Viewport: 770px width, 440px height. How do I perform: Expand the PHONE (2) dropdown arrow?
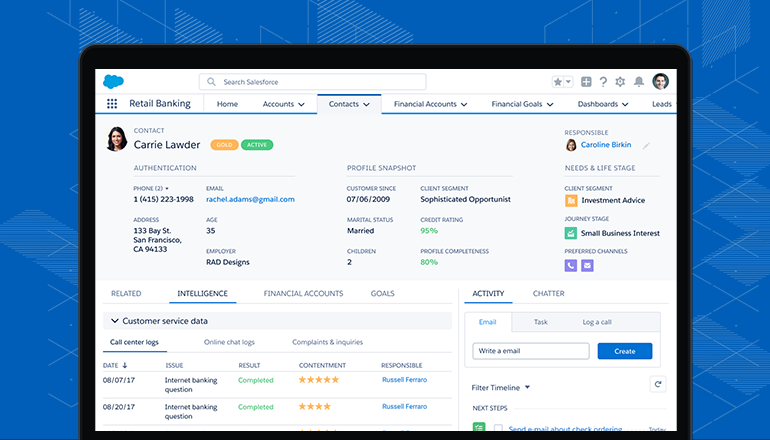167,189
